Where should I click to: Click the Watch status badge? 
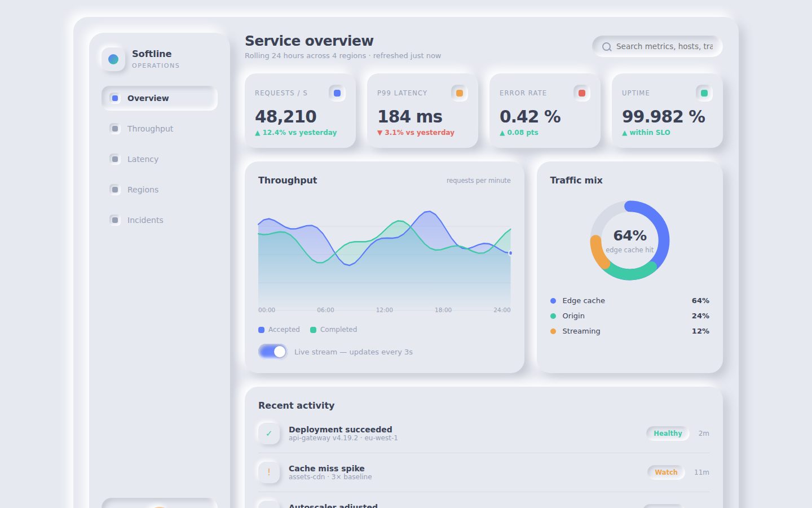(x=666, y=472)
